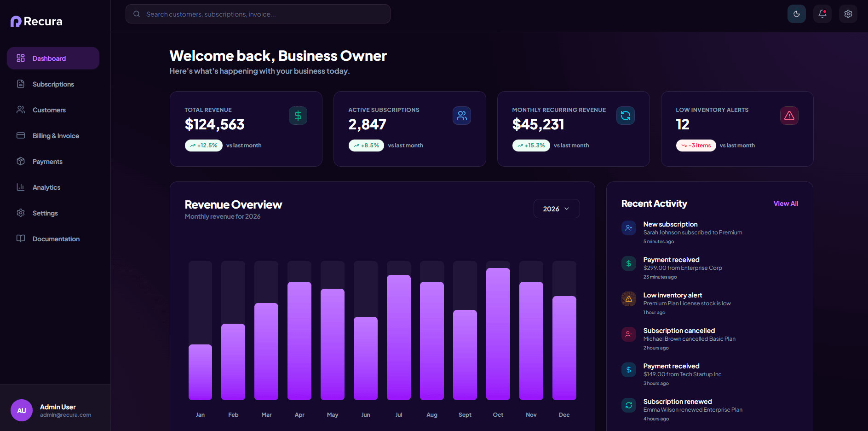Click the +8.5% subscriptions change badge
868x431 pixels.
366,146
